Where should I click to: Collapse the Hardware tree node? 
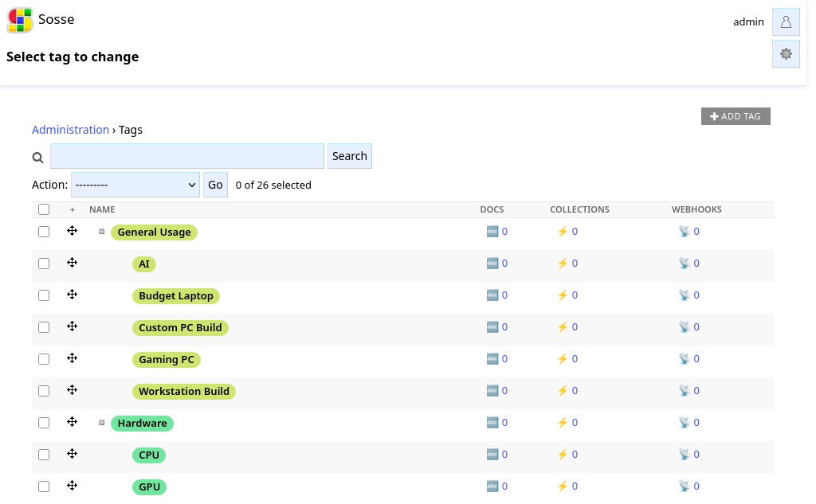point(101,422)
